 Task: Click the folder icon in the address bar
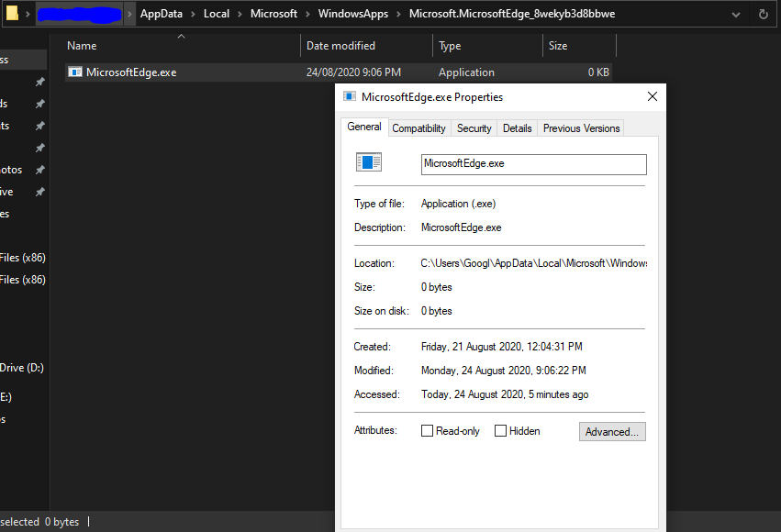point(12,13)
